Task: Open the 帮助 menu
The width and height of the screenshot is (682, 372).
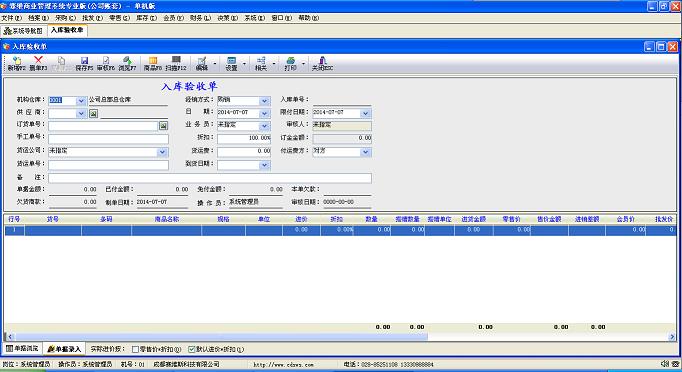Action: click(308, 18)
